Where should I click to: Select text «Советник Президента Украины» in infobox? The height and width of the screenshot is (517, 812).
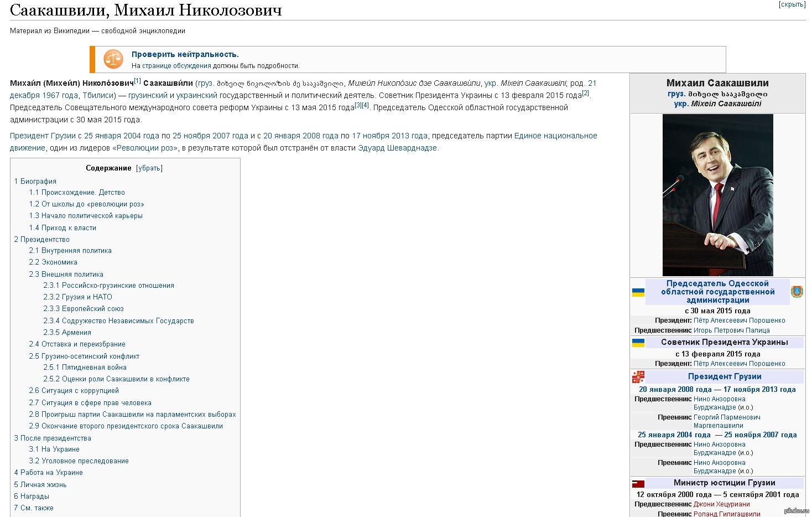click(x=725, y=342)
